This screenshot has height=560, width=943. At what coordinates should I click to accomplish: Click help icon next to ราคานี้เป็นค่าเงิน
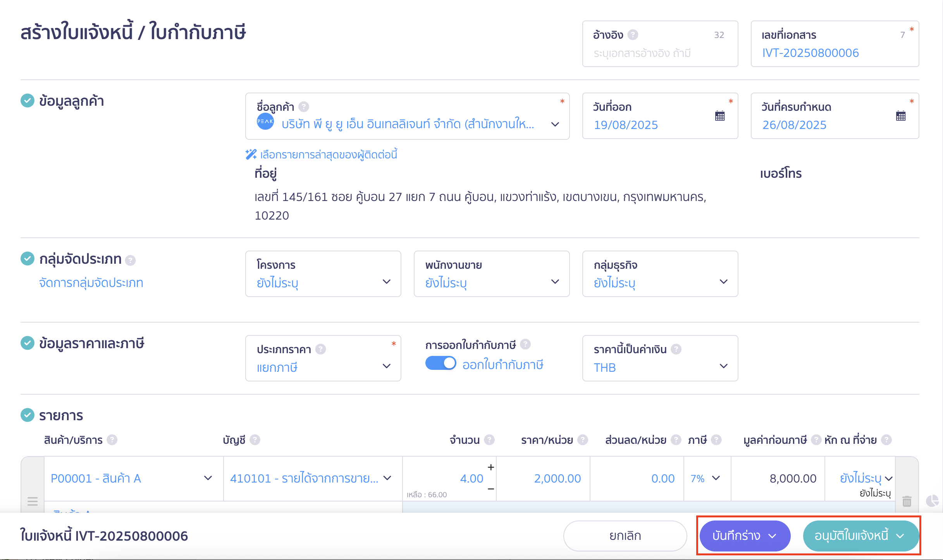676,349
